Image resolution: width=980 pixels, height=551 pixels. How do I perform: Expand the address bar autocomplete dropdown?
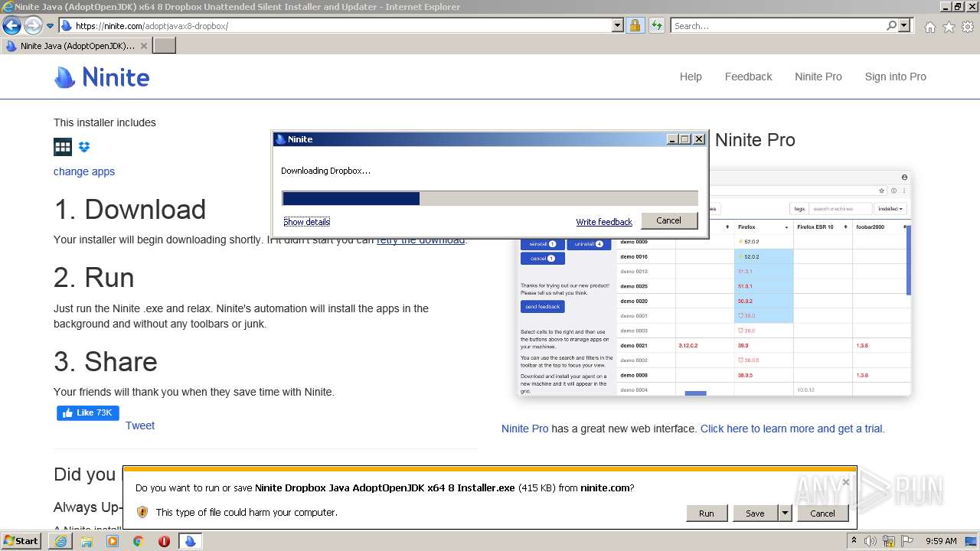pos(618,25)
